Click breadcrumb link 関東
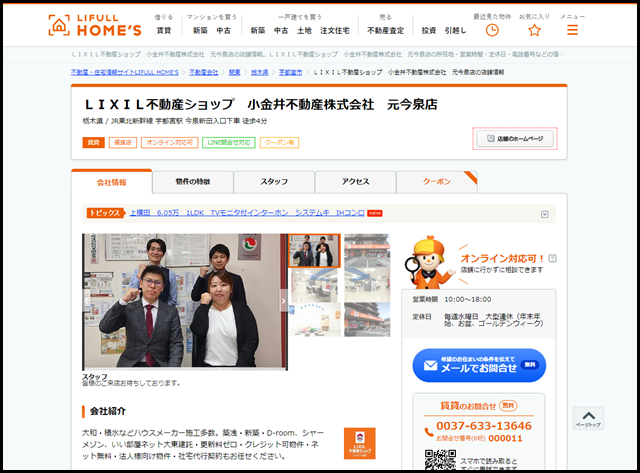 click(234, 72)
